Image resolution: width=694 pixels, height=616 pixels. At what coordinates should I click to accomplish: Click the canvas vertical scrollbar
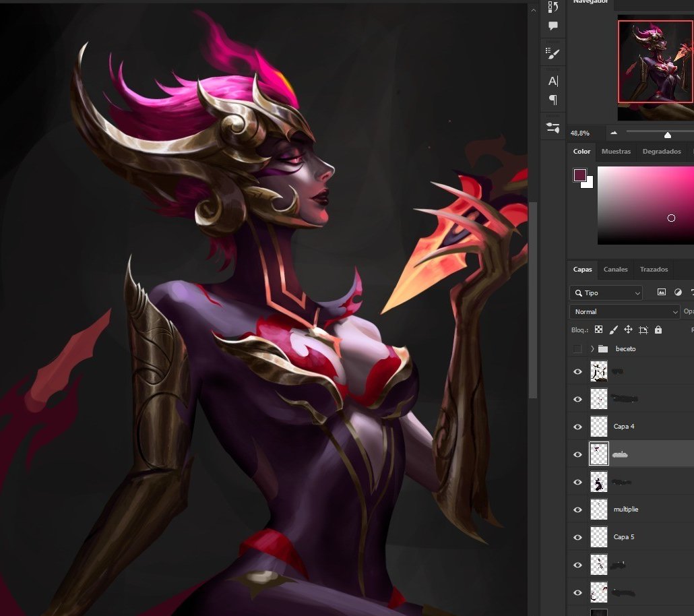[x=533, y=301]
